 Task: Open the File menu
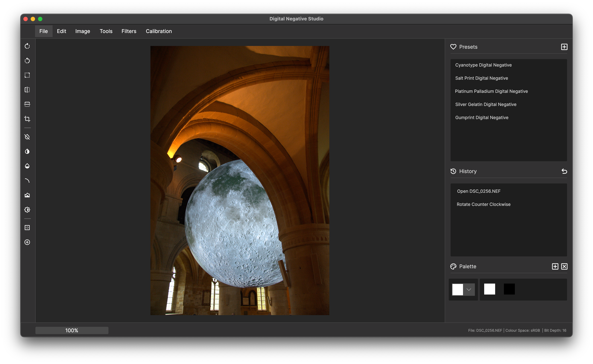[x=44, y=31]
